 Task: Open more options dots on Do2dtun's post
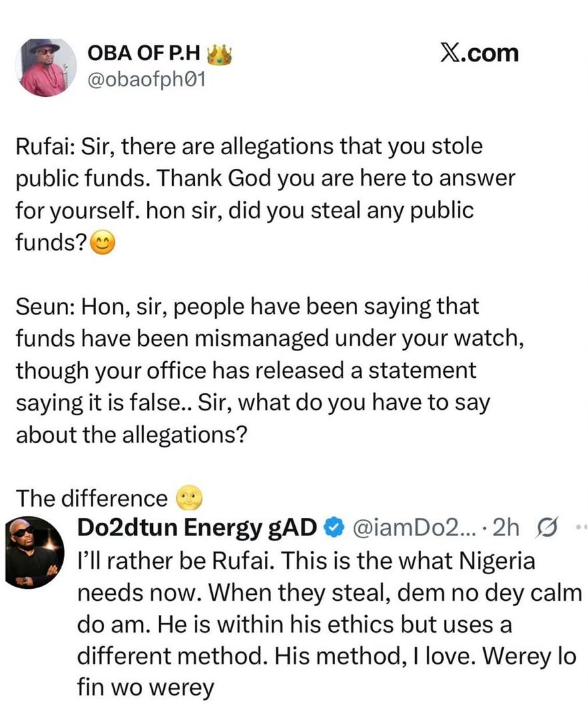click(578, 527)
